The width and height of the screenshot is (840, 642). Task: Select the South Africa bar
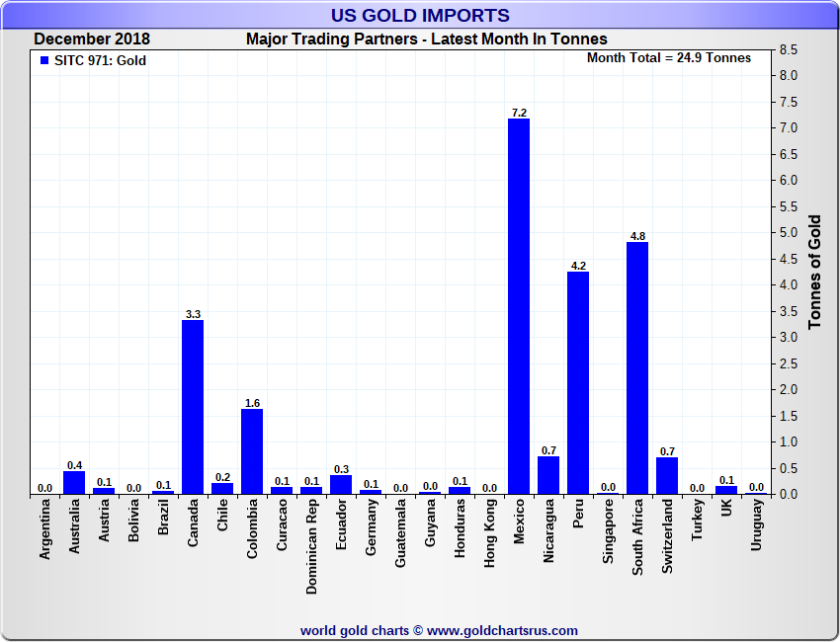click(x=637, y=367)
